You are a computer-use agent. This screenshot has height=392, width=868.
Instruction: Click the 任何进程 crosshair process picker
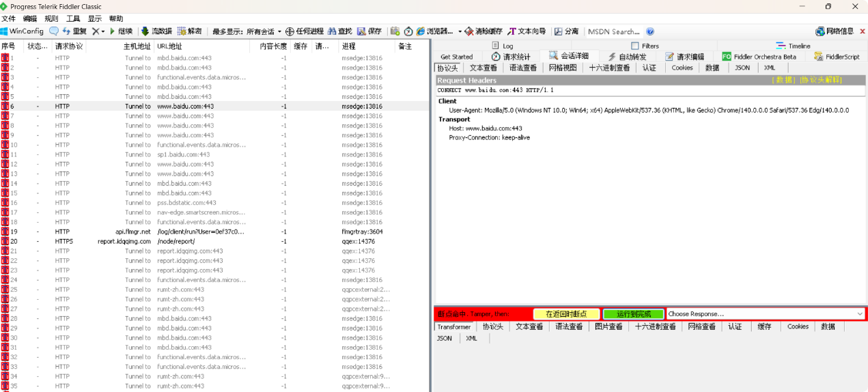pyautogui.click(x=304, y=31)
